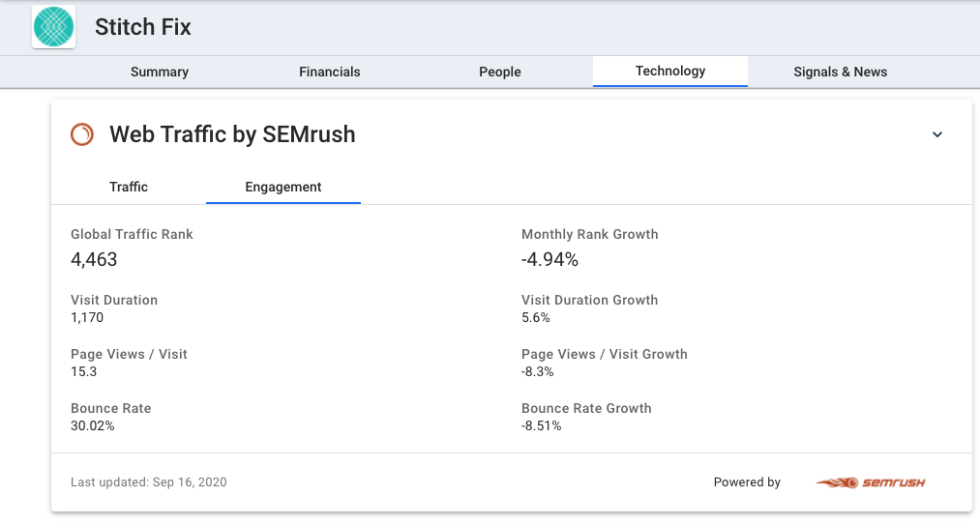Image resolution: width=980 pixels, height=526 pixels.
Task: Click the 1,170 visit duration value
Action: (87, 317)
